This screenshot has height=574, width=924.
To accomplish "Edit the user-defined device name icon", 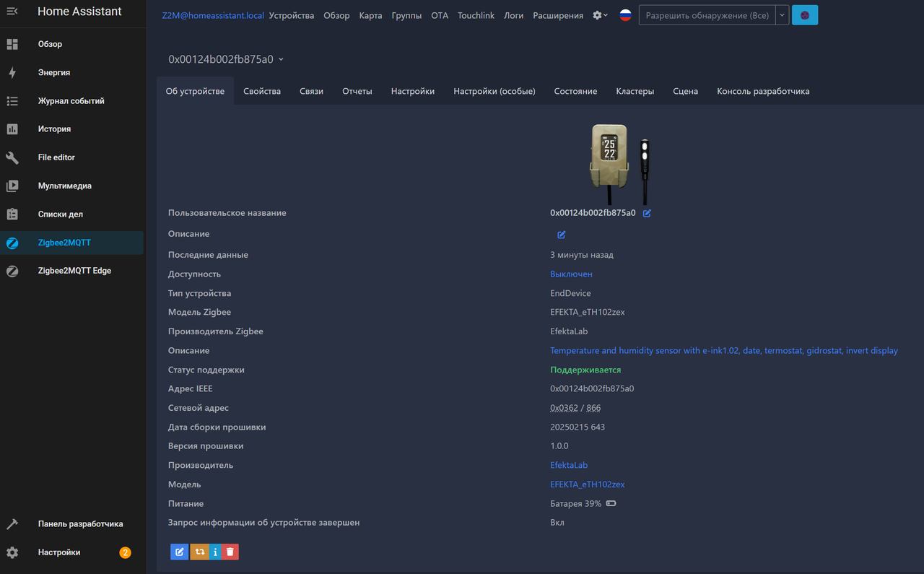I will tap(647, 214).
